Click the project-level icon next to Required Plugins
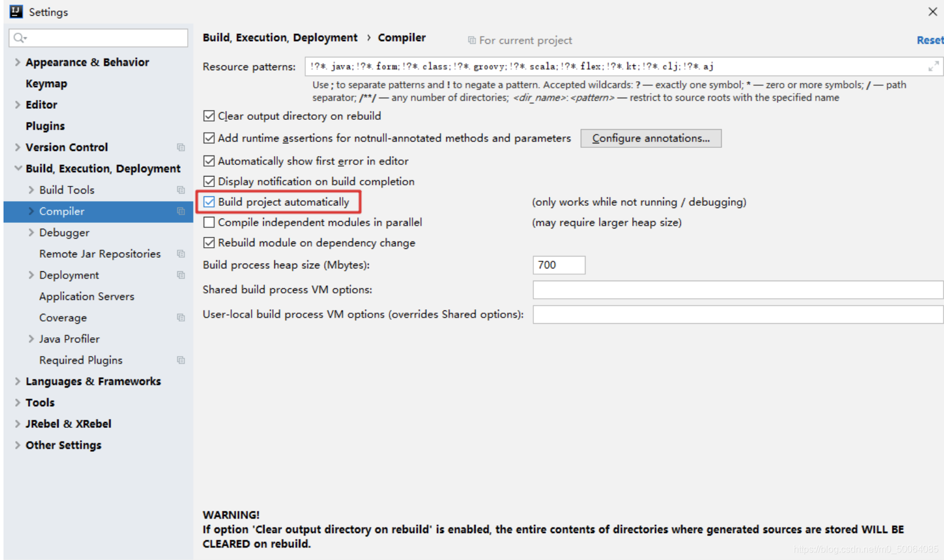The width and height of the screenshot is (944, 560). [x=181, y=360]
